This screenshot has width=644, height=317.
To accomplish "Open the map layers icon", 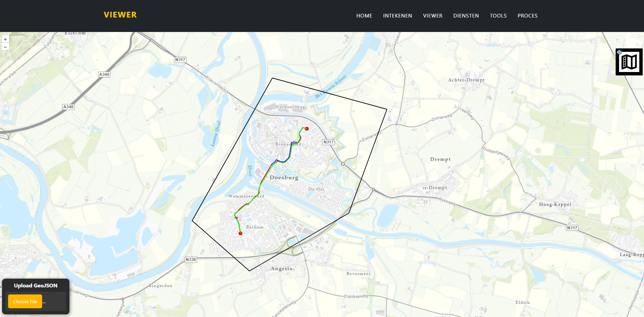I will (629, 62).
